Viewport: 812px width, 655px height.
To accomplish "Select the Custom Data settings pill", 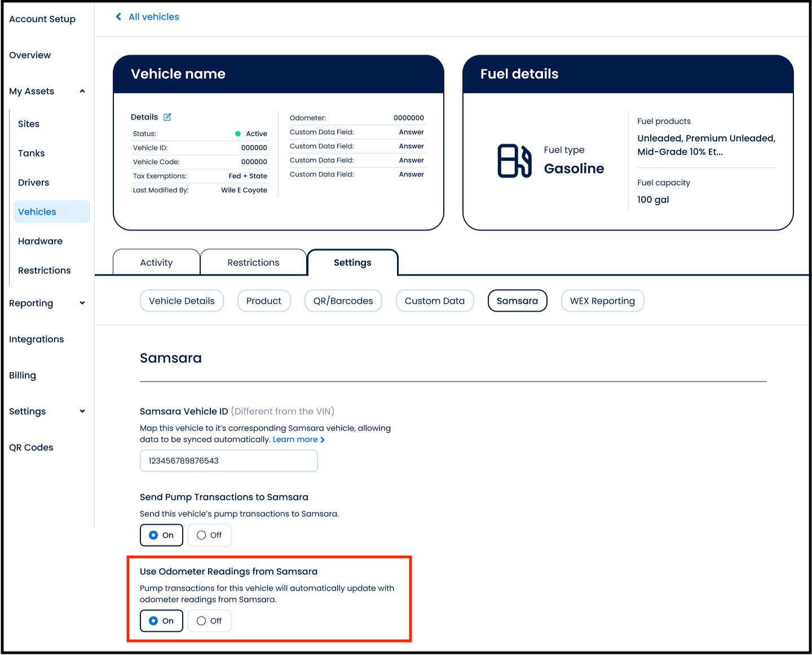I will click(434, 301).
